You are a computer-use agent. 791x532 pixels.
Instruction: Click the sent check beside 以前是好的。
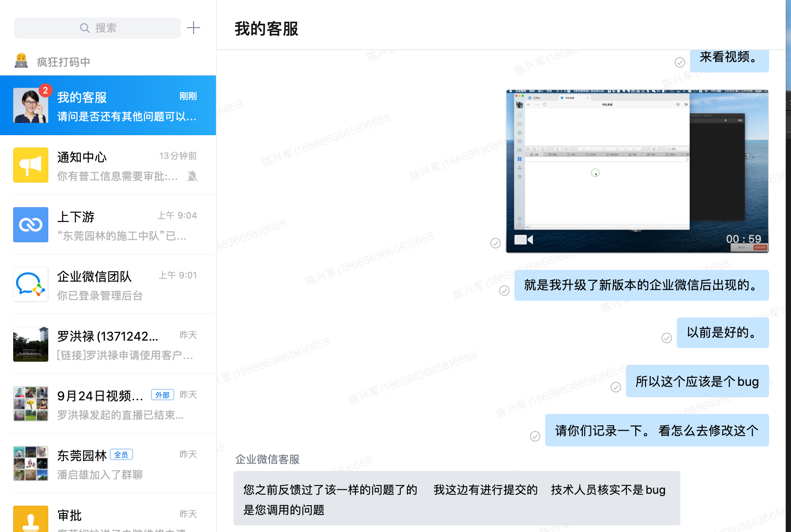click(667, 338)
